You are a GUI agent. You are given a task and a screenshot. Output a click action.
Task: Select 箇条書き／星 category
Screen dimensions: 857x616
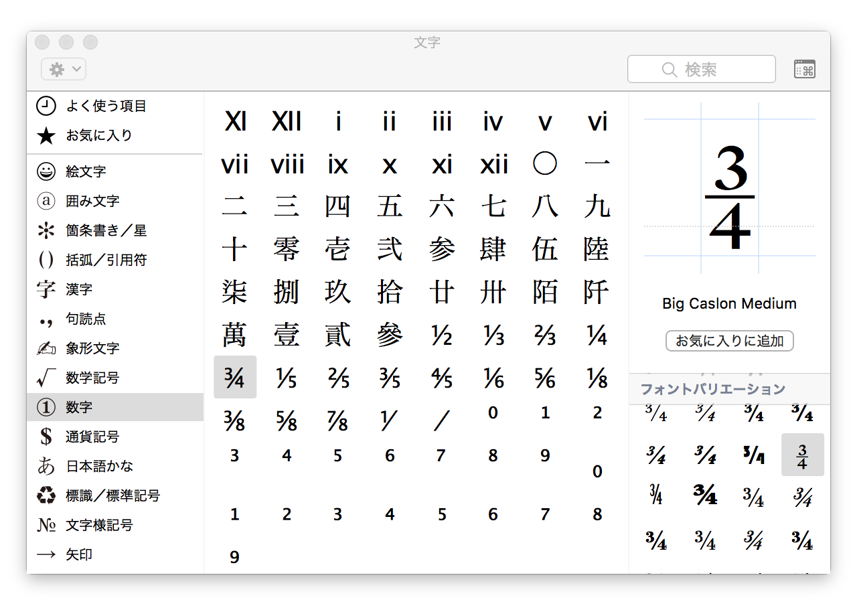tap(115, 230)
